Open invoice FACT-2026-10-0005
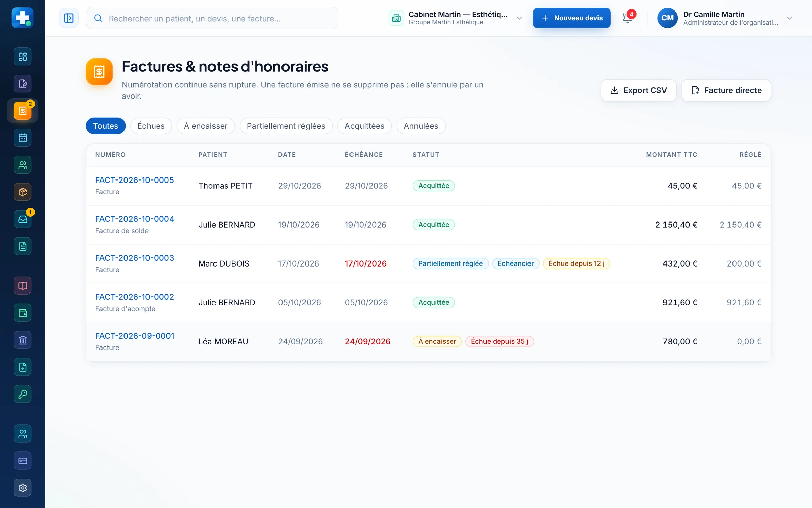This screenshot has width=812, height=508. pos(134,180)
